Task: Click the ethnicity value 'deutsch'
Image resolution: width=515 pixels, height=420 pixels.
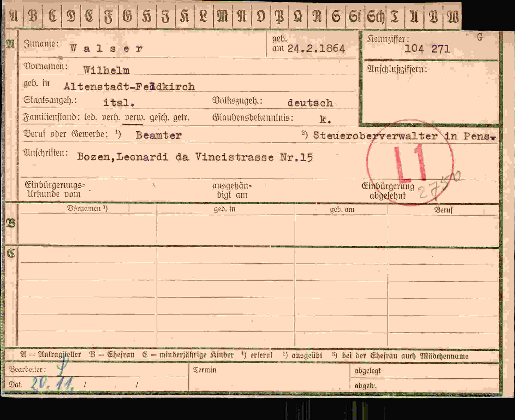Action: (310, 103)
